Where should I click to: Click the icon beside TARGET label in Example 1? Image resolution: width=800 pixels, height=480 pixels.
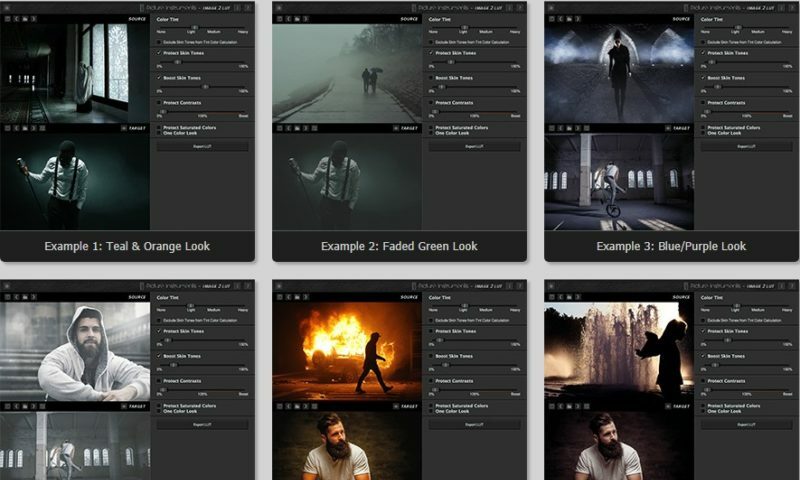[x=124, y=128]
